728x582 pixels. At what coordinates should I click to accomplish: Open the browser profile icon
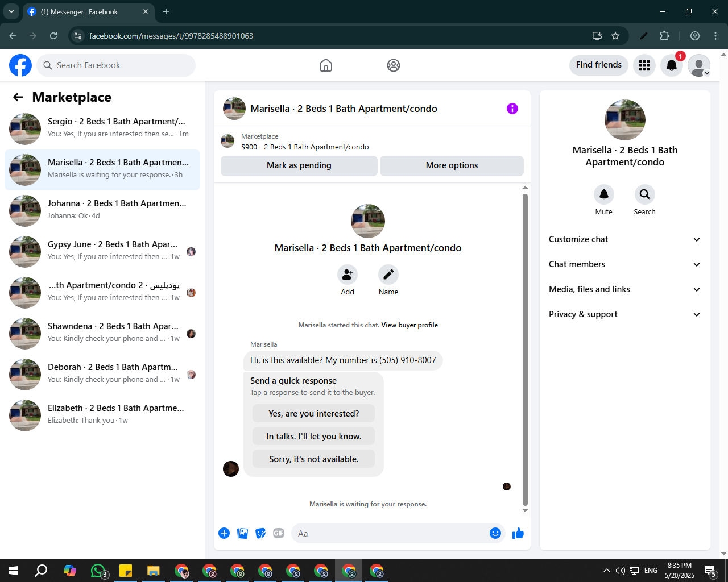click(695, 36)
